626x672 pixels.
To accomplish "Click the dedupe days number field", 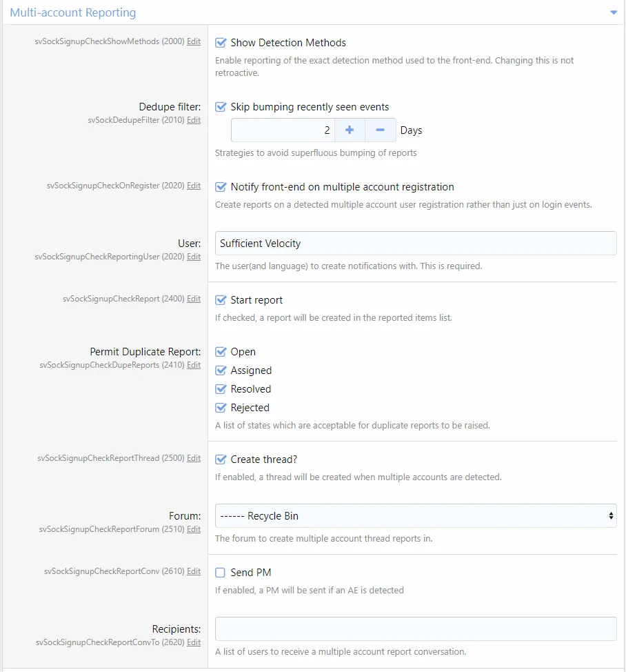I will [x=283, y=130].
